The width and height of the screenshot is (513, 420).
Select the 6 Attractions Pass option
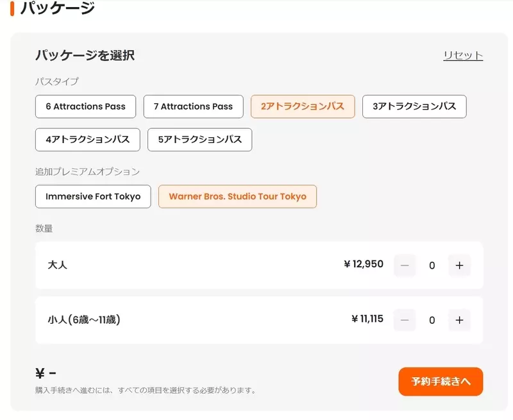[85, 106]
